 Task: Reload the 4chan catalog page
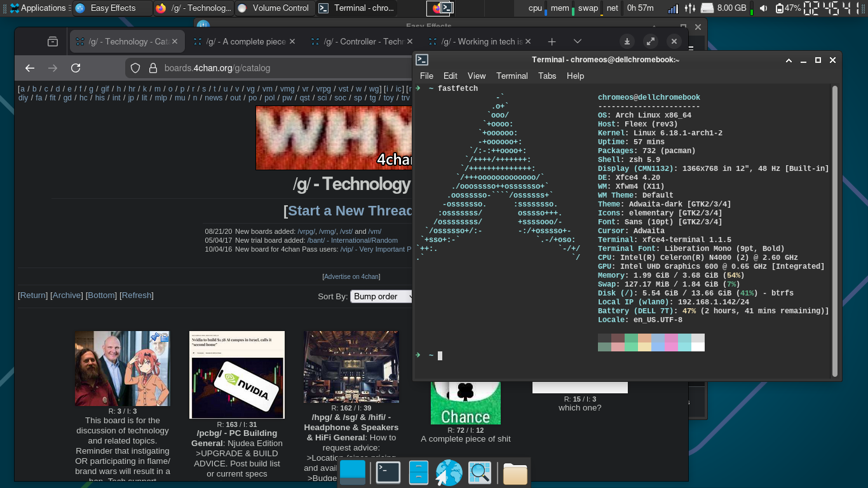click(76, 68)
